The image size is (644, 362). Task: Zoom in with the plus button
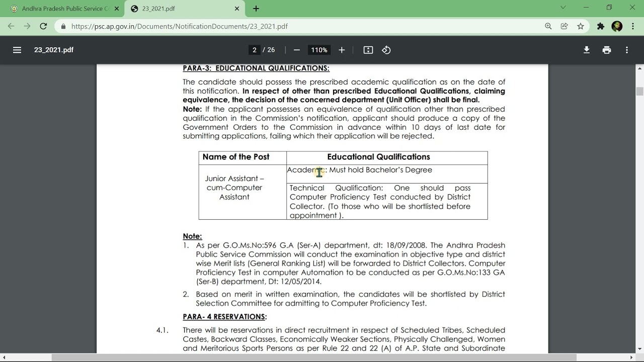(x=342, y=50)
